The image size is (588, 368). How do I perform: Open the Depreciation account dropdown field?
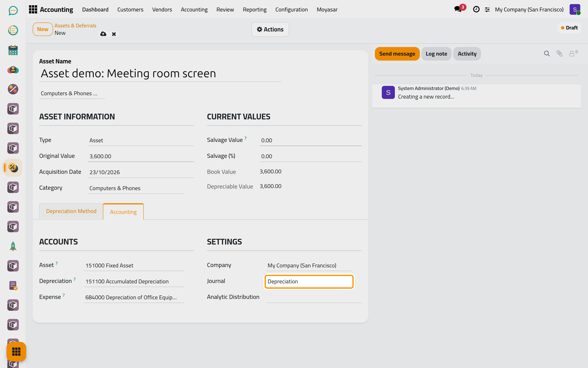[134, 281]
